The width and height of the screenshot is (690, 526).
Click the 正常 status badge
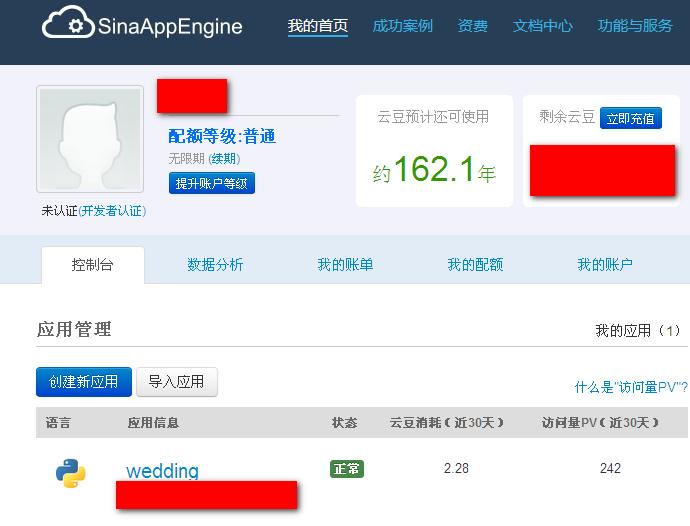pos(347,469)
